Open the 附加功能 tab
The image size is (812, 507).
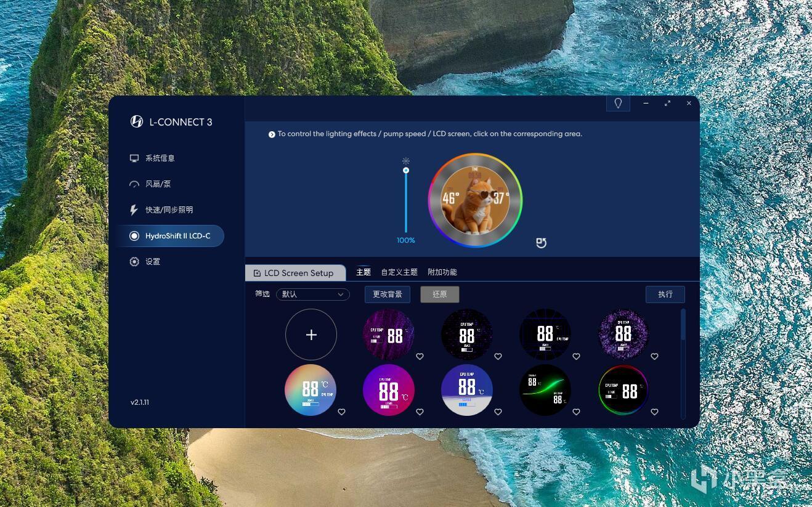tap(442, 272)
